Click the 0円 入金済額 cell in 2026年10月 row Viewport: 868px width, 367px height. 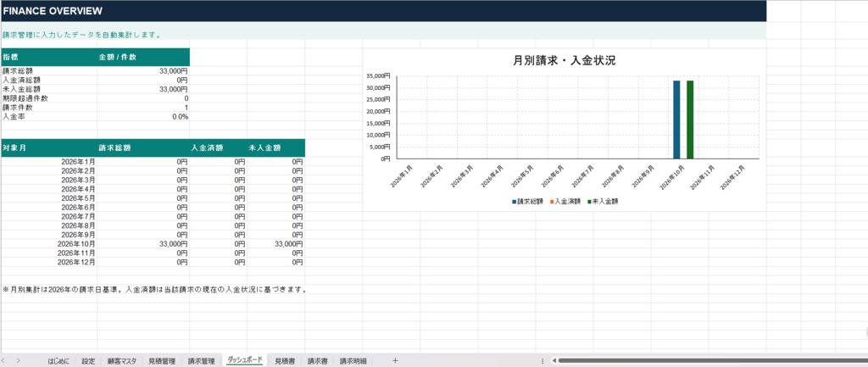click(218, 243)
